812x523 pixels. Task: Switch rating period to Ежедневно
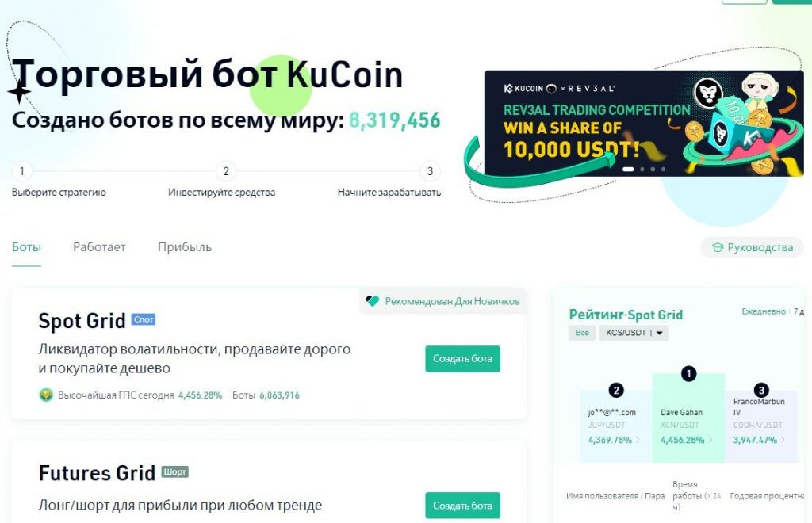point(764,311)
